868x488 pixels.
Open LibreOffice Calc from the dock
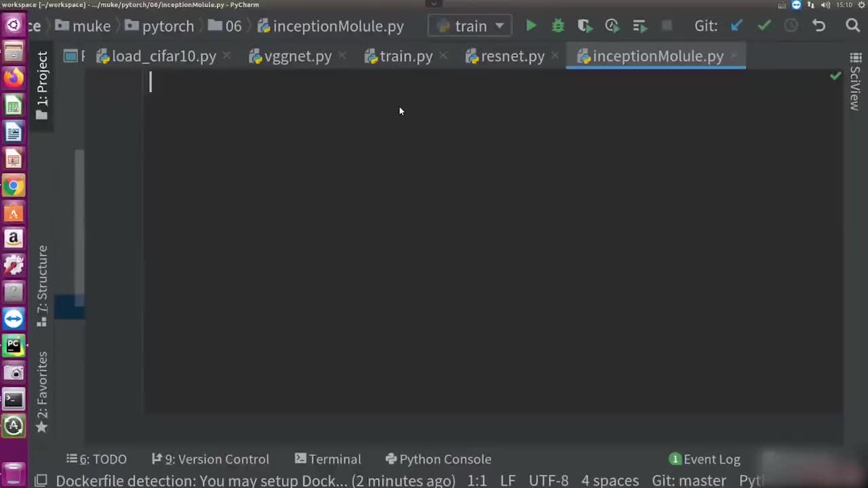[14, 105]
